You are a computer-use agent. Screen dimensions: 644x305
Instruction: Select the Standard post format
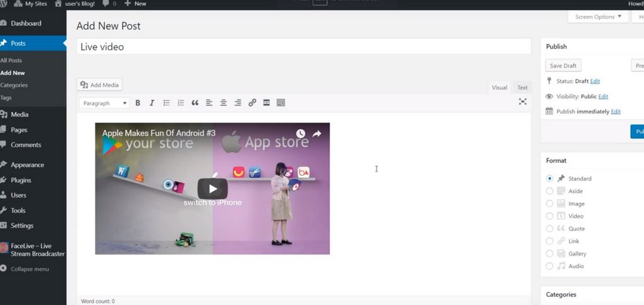(x=550, y=179)
